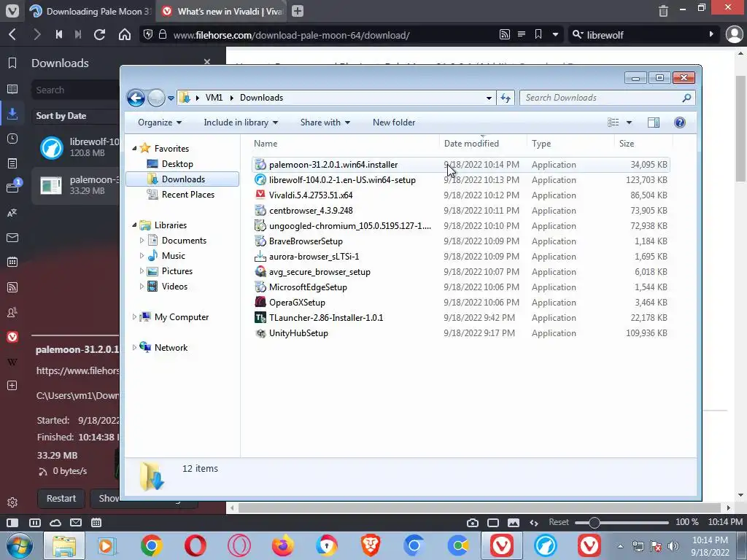Open Vivaldi feeds panel icon
747x560 pixels.
(12, 287)
